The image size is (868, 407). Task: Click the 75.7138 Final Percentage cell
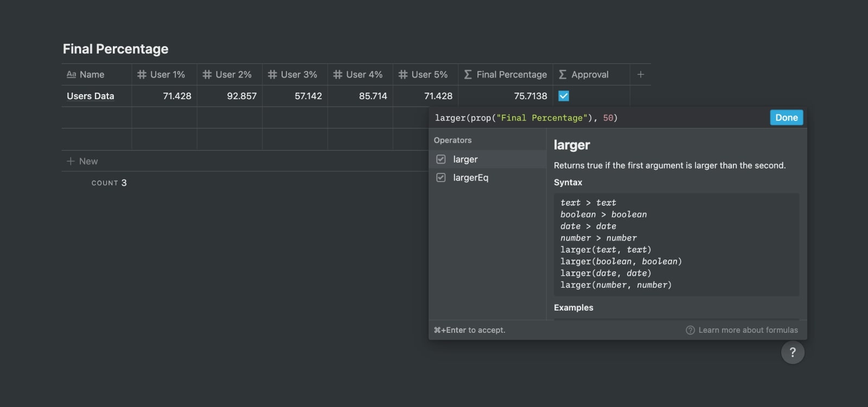pos(506,96)
